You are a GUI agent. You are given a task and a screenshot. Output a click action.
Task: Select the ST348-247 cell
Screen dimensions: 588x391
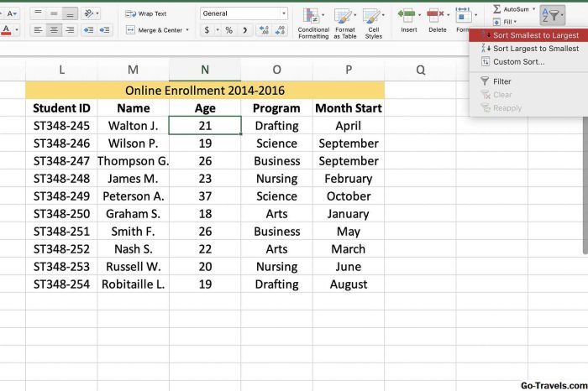click(61, 160)
